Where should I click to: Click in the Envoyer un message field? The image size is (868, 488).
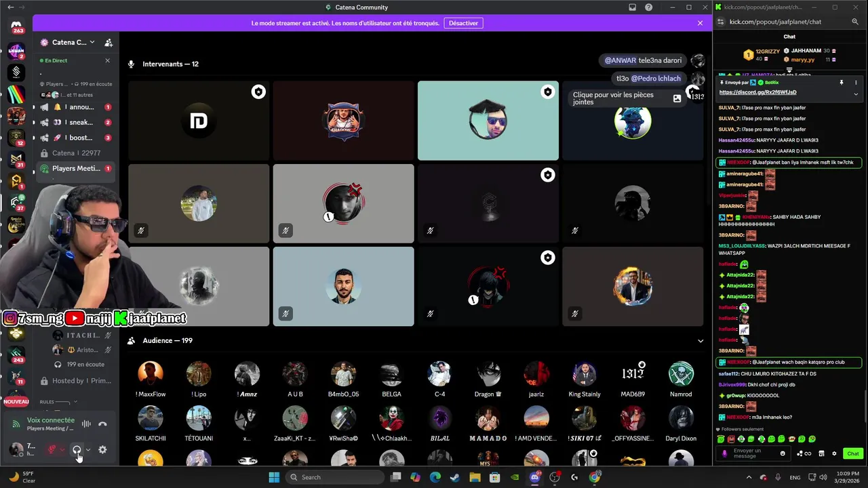pyautogui.click(x=754, y=453)
